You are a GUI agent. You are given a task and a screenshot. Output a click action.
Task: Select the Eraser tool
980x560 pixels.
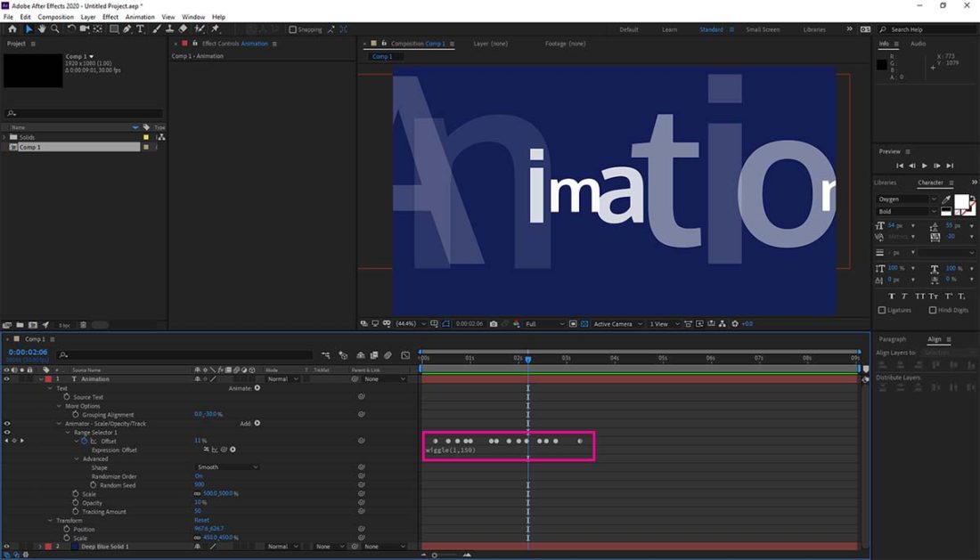coord(183,29)
